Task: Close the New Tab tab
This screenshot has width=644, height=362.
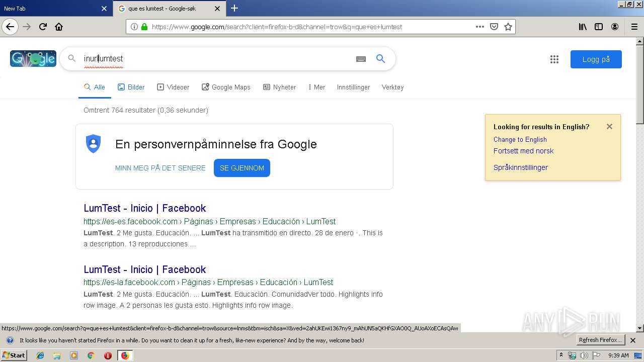Action: 104,9
